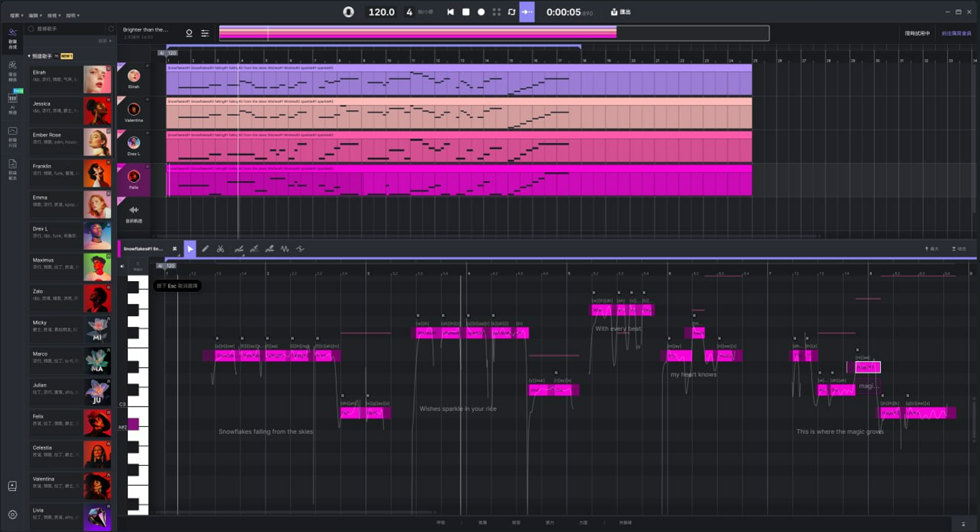The height and width of the screenshot is (532, 980).
Task: Open the second menu in the menu bar
Action: point(35,15)
